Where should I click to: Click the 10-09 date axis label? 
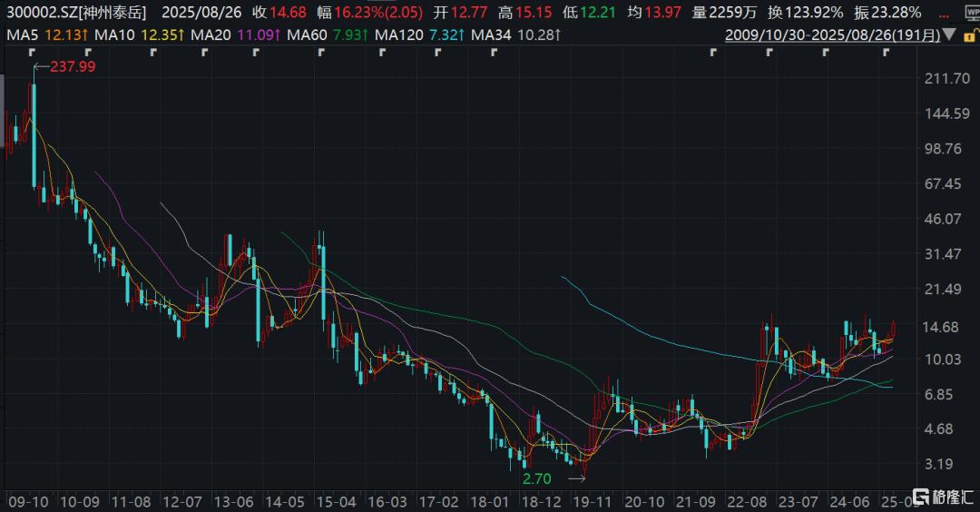pos(79,501)
